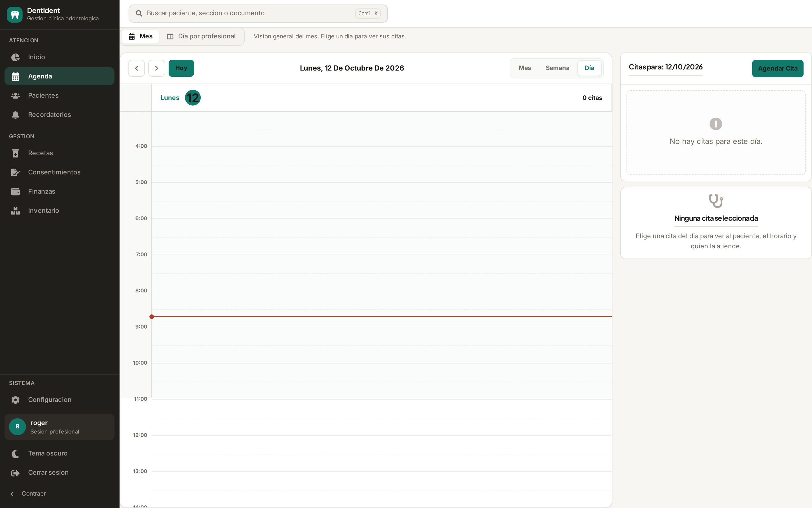
Task: Click the Dentident tooth logo icon
Action: tap(14, 14)
